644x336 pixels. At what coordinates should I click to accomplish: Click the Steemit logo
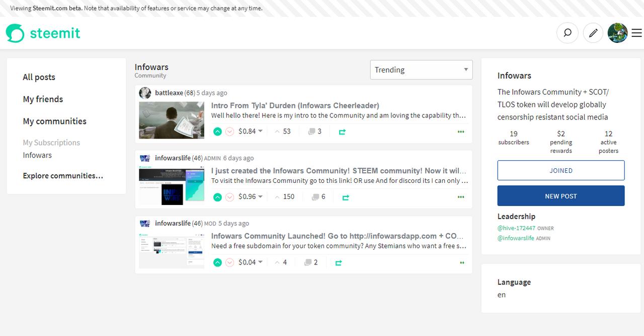pyautogui.click(x=43, y=33)
